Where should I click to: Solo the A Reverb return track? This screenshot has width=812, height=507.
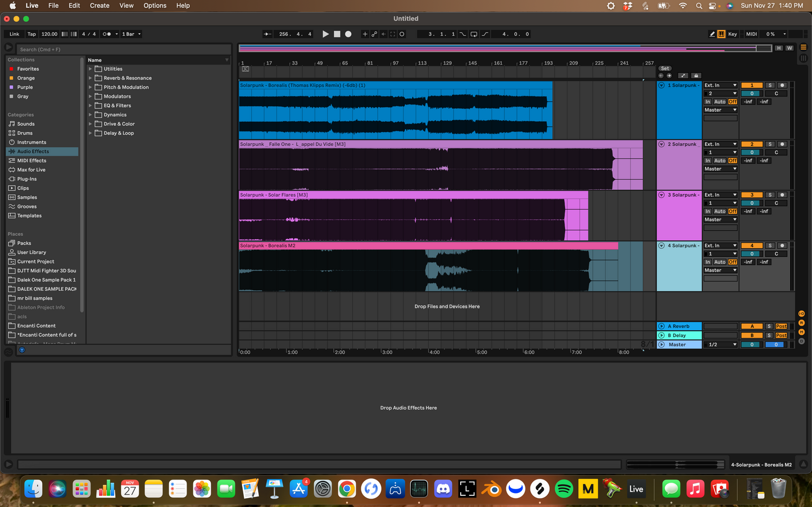[769, 326]
